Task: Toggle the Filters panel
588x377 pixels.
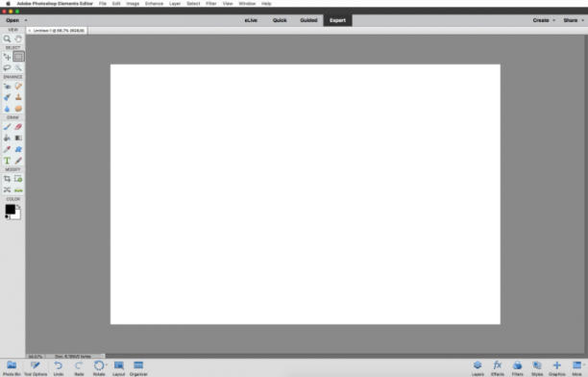Action: coord(517,368)
